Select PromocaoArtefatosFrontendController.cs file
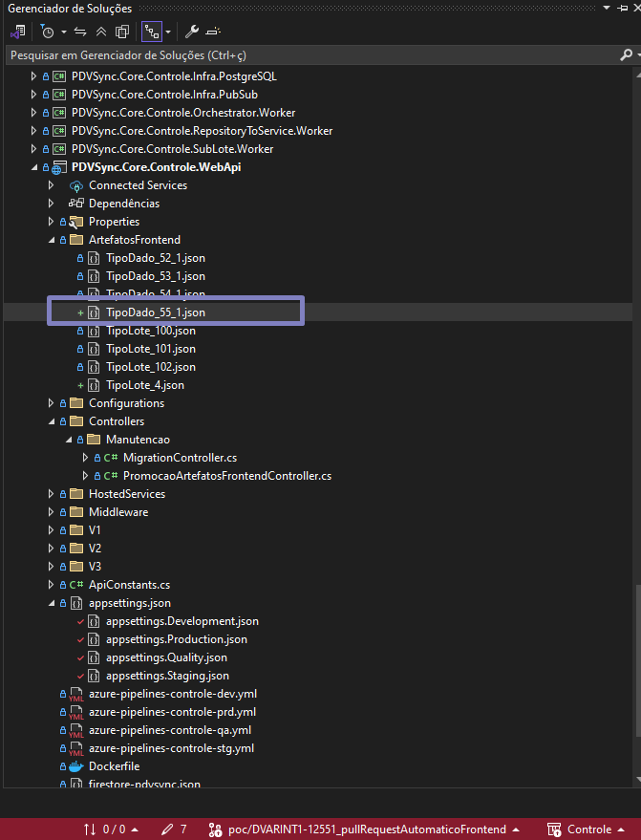Screen dimensions: 641x840 click(226, 476)
